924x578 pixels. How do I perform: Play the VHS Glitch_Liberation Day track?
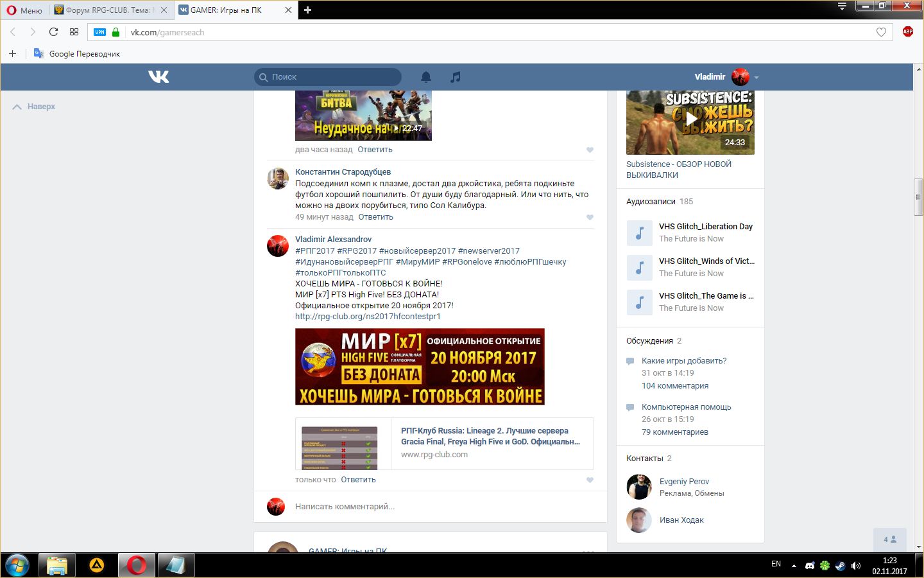coord(639,233)
